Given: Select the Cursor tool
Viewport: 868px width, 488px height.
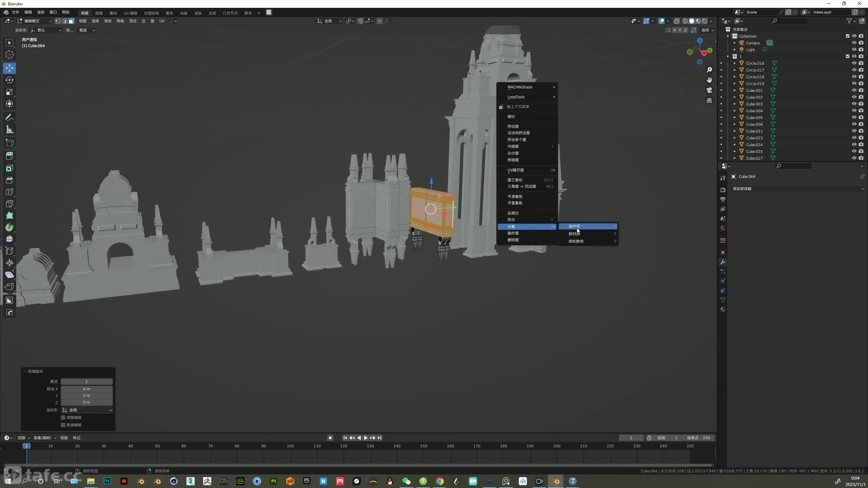Looking at the screenshot, I should point(9,55).
